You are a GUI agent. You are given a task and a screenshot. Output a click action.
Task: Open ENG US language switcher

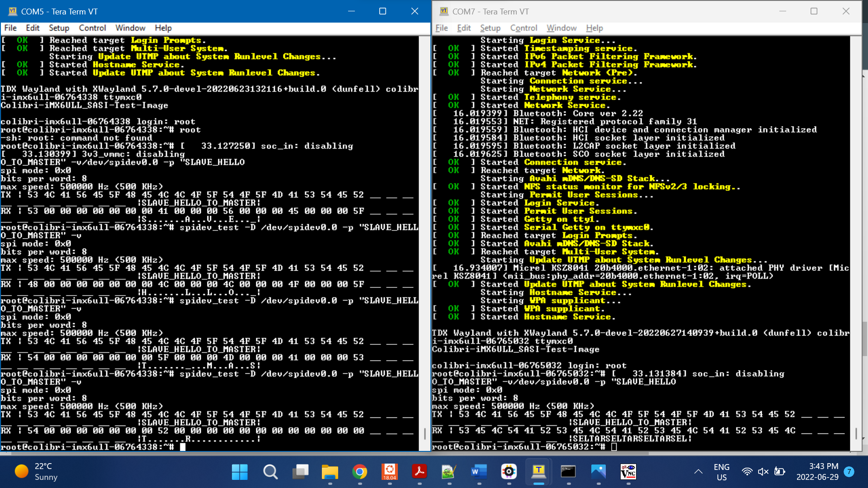722,472
